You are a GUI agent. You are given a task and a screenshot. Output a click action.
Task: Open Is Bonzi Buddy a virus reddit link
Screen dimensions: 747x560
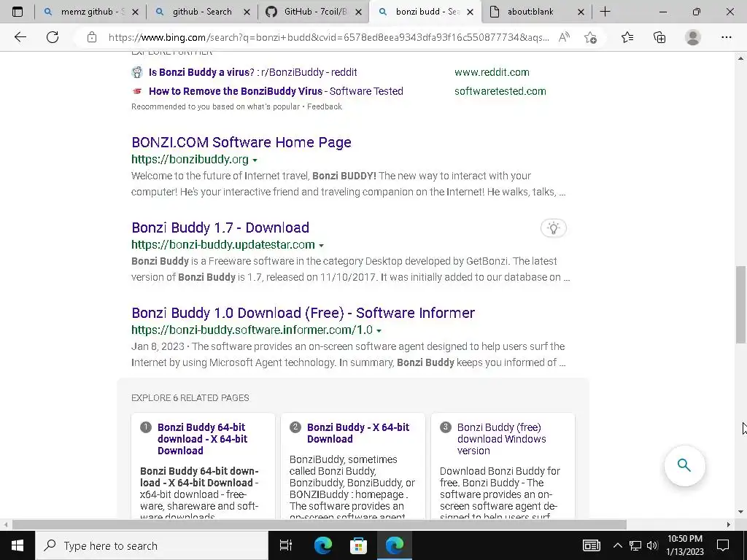click(x=253, y=72)
